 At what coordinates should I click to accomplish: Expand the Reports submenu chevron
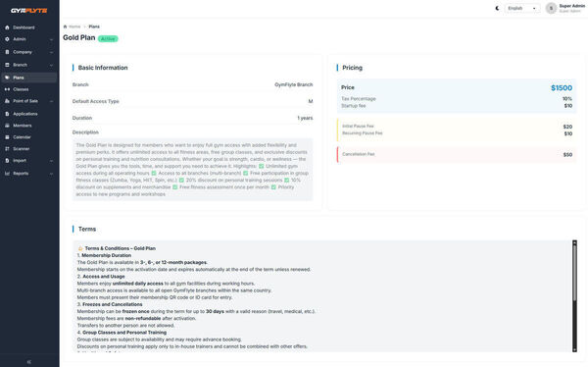tap(51, 173)
